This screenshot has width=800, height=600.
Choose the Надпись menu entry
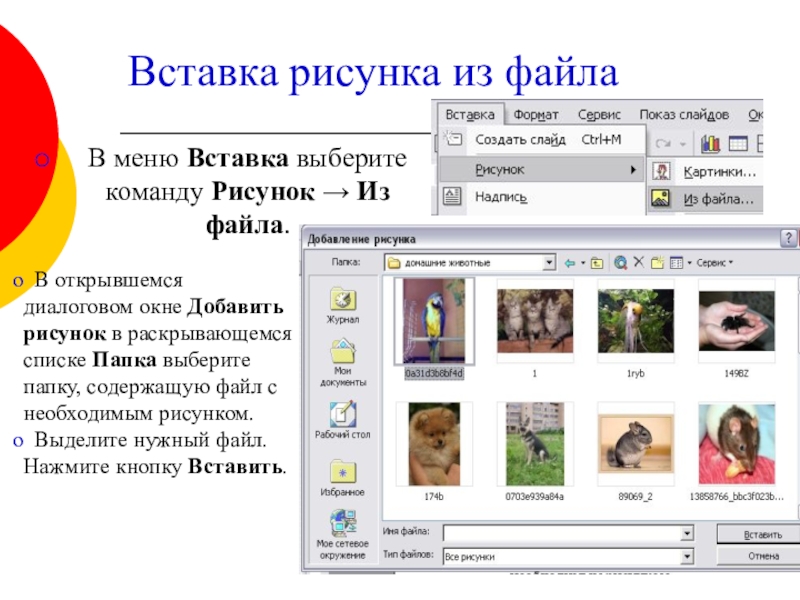click(x=542, y=196)
